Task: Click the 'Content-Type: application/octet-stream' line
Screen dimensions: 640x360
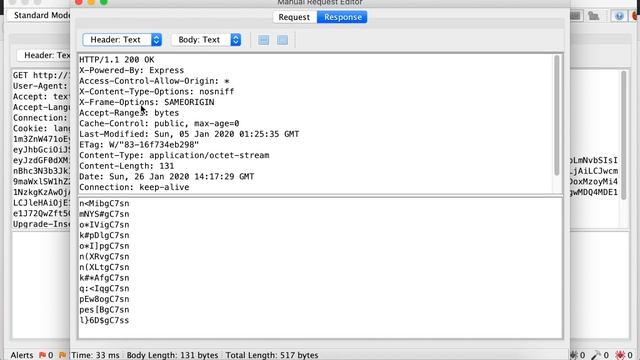Action: (x=174, y=155)
